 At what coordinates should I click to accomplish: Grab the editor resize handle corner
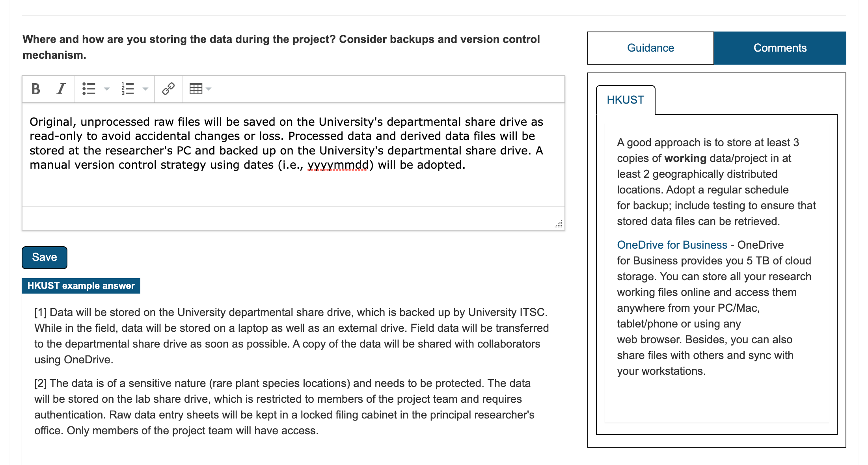pyautogui.click(x=559, y=224)
